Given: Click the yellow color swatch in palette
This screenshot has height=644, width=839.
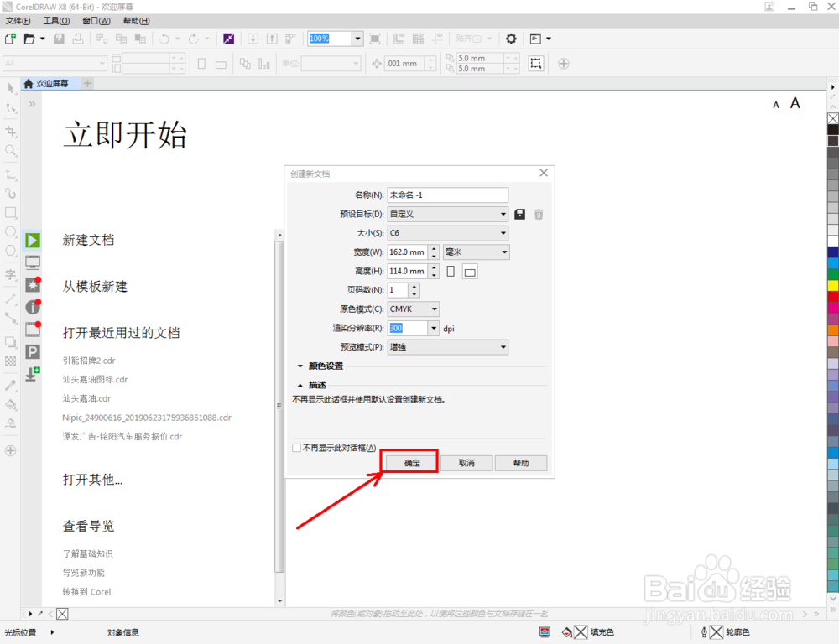Looking at the screenshot, I should point(833,285).
